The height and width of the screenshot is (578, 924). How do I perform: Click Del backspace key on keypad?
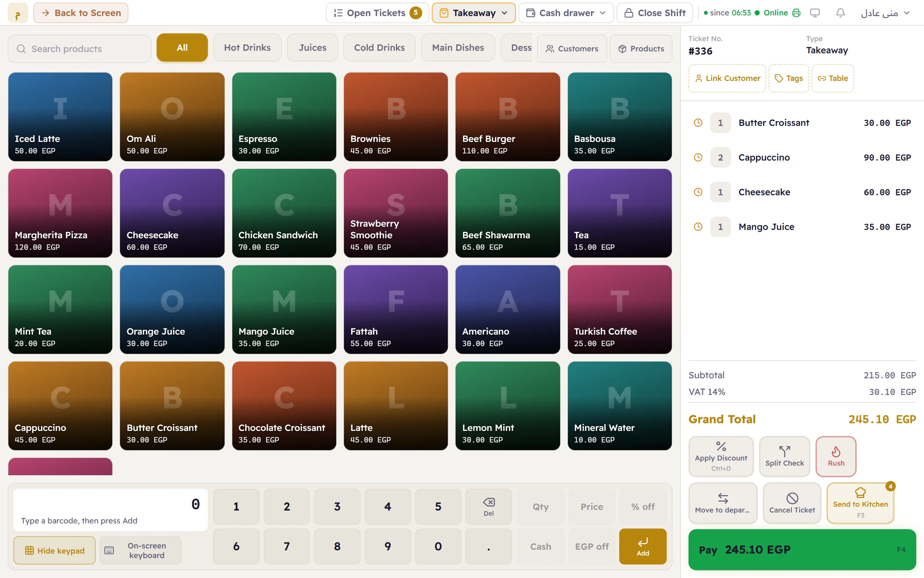tap(489, 506)
